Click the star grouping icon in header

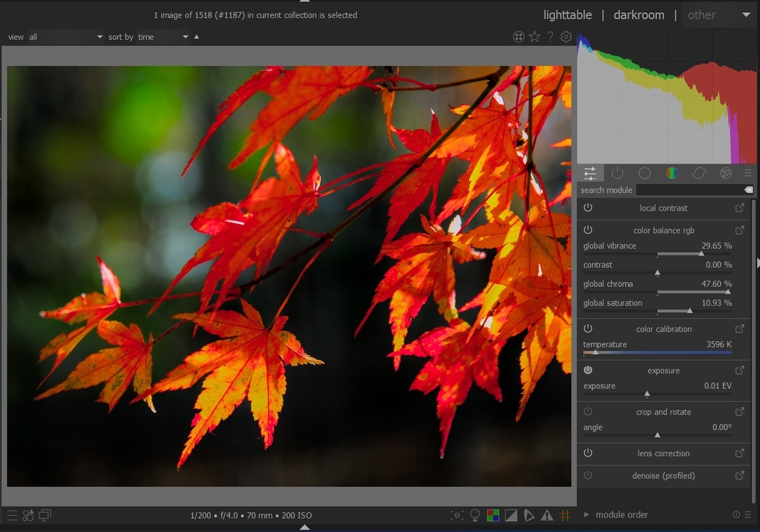click(x=535, y=37)
